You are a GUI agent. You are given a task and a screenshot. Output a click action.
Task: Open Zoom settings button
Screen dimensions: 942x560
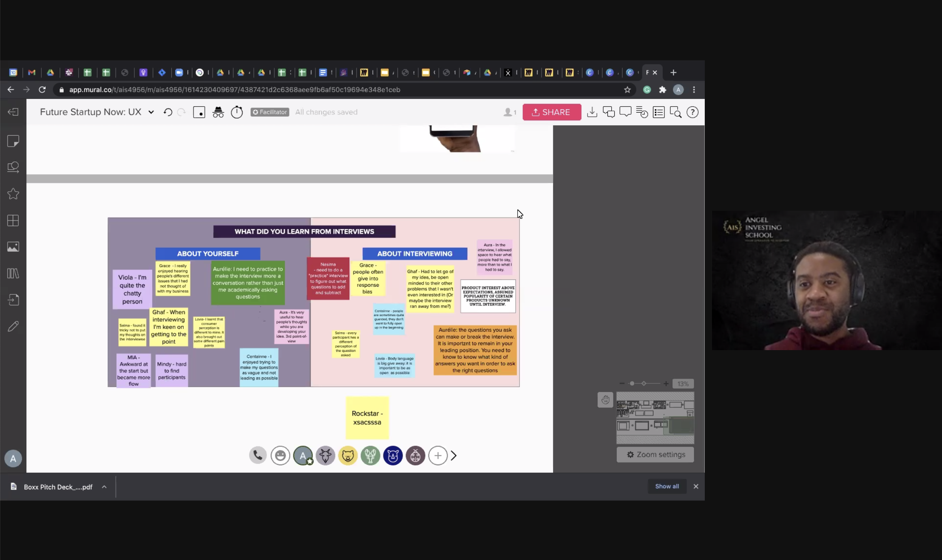(655, 455)
